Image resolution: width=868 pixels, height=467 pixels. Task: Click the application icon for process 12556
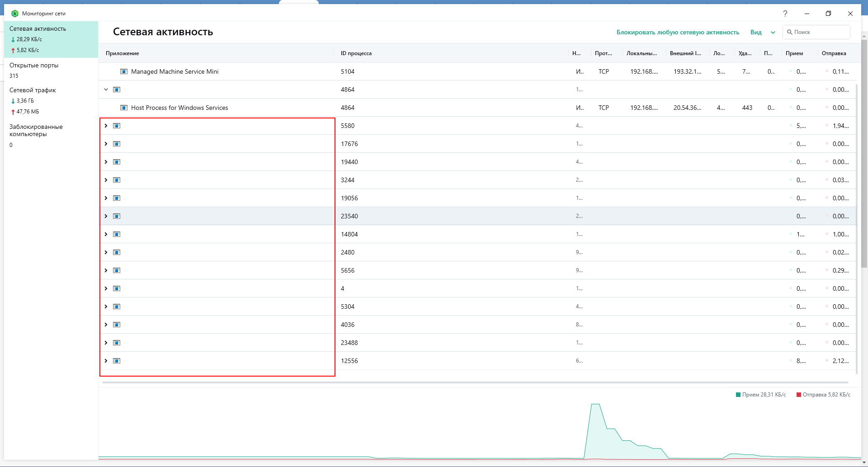[117, 361]
